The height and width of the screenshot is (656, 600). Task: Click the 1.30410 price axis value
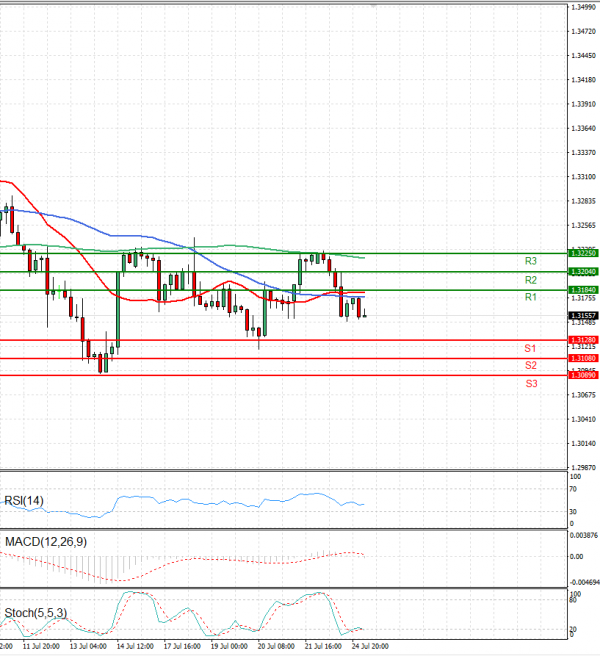[x=583, y=419]
